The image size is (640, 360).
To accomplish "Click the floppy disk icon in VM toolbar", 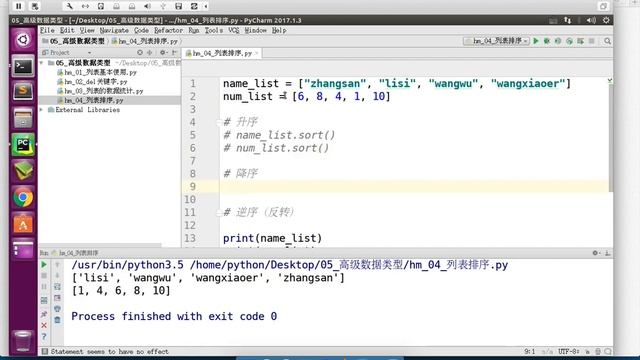I will pos(178,6).
